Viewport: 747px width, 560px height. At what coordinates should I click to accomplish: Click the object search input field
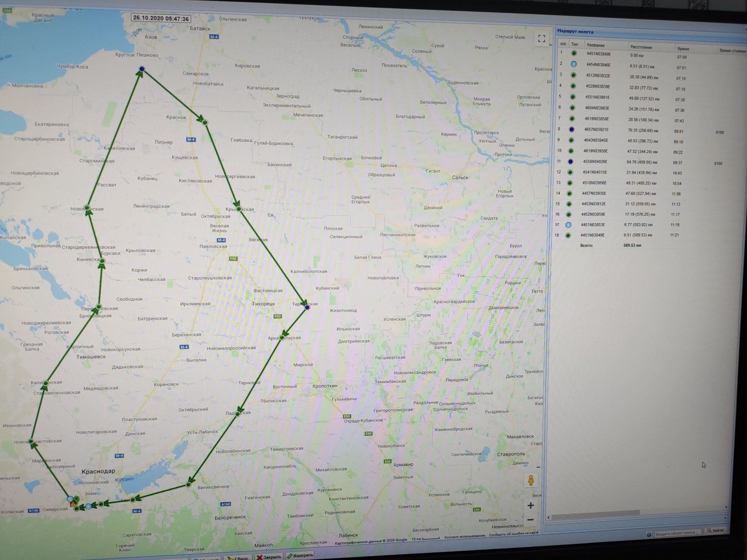pyautogui.click(x=677, y=533)
